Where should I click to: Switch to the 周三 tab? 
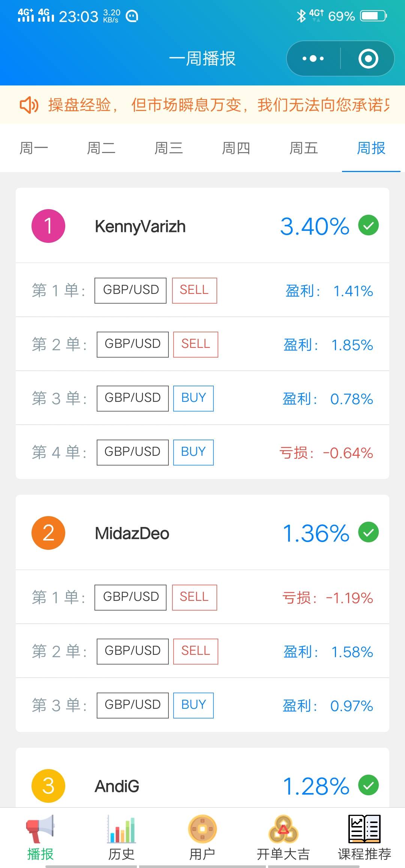pyautogui.click(x=169, y=148)
